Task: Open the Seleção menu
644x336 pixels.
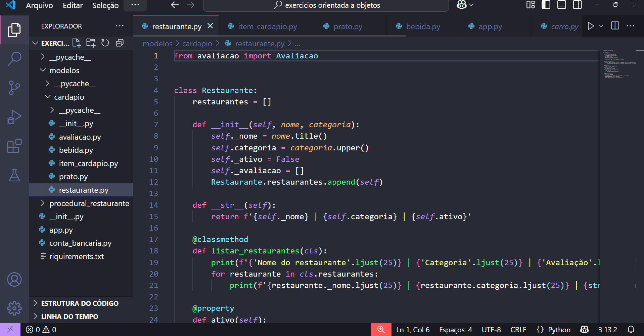Action: click(x=105, y=5)
